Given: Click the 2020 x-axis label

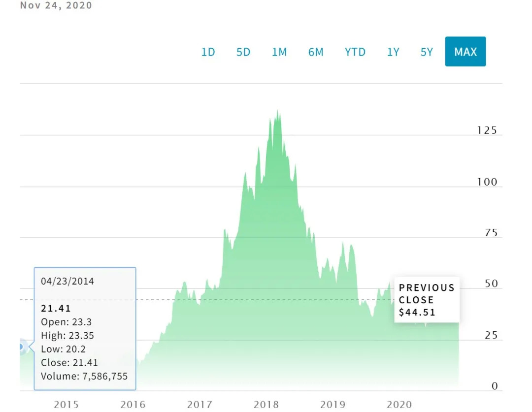Looking at the screenshot, I should 399,405.
